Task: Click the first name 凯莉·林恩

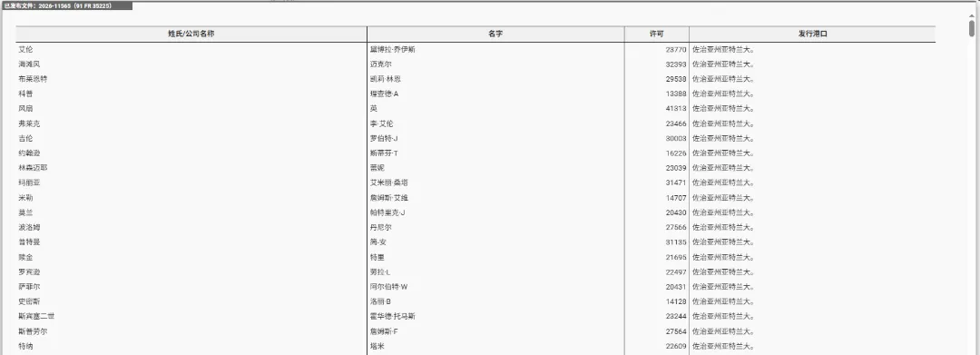Action: coord(386,79)
